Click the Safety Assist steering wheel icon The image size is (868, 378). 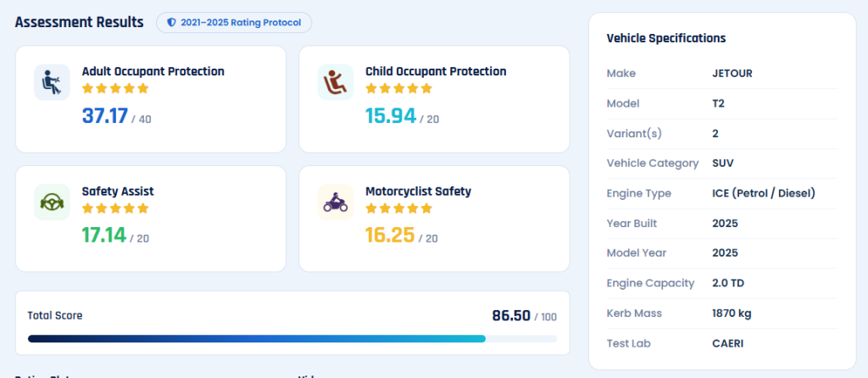coord(52,203)
